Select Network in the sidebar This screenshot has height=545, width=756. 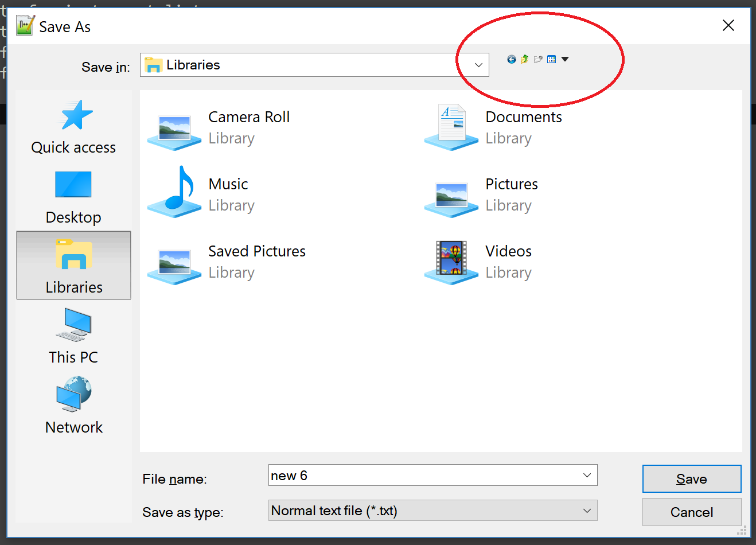coord(73,406)
